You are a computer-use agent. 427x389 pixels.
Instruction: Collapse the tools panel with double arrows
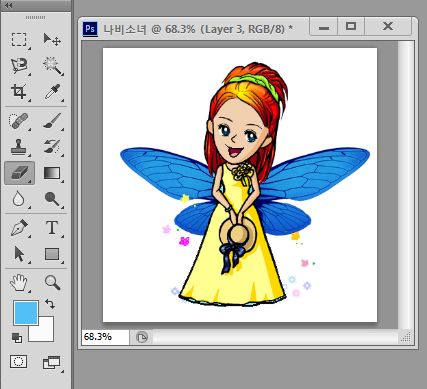pos(9,5)
